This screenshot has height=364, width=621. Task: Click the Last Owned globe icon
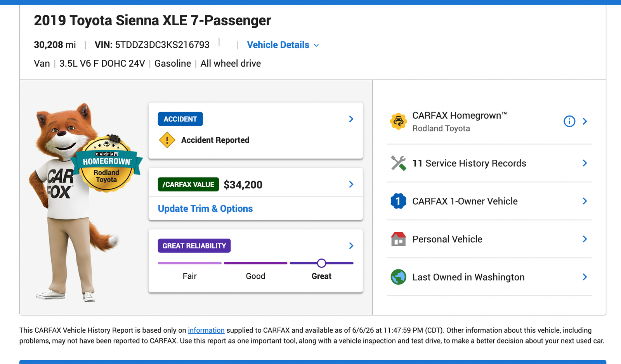[398, 277]
